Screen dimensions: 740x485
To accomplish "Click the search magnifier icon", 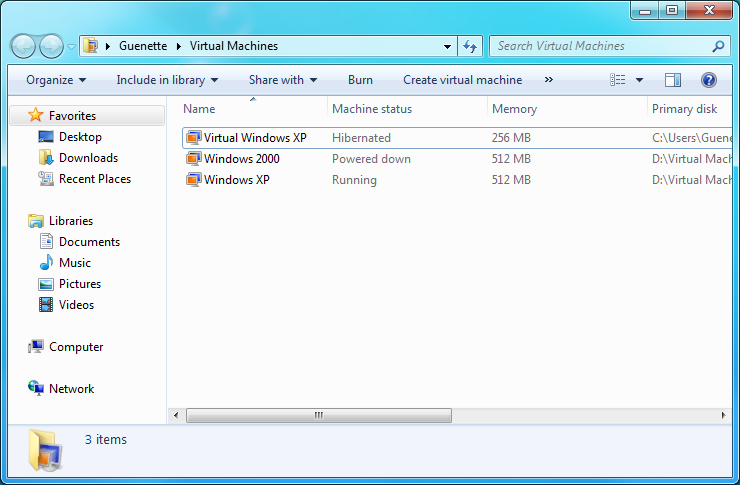I will [718, 46].
